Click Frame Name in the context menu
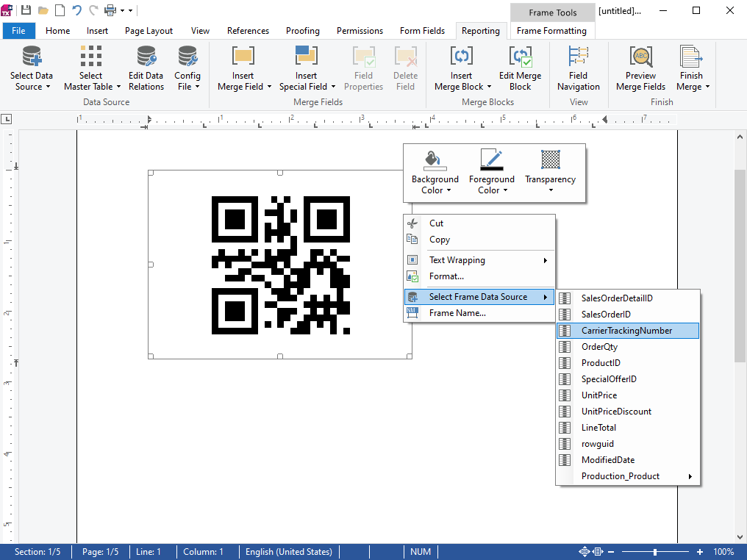This screenshot has width=747, height=560. (457, 312)
